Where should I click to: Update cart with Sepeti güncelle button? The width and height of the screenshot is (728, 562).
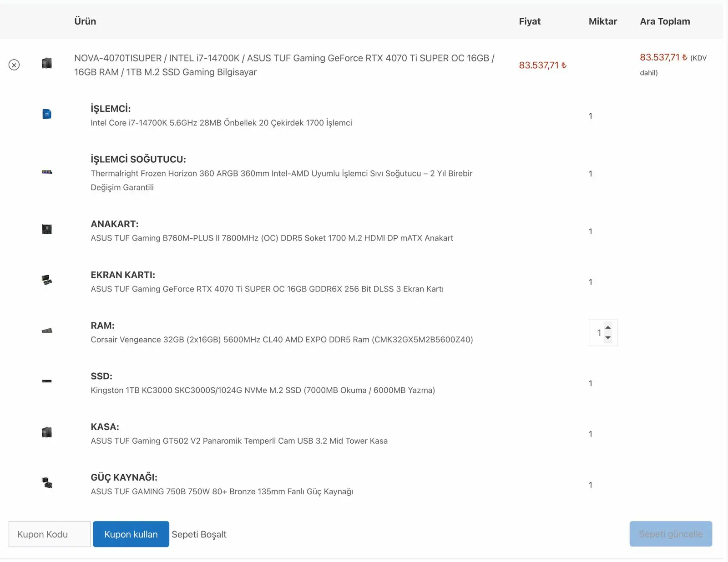[x=671, y=534]
